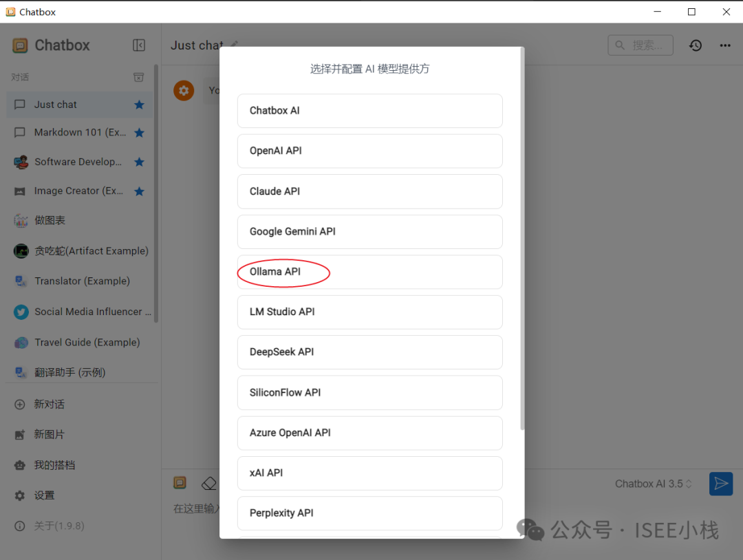Viewport: 743px width, 560px height.
Task: Click the 做图表 chart icon
Action: (21, 220)
